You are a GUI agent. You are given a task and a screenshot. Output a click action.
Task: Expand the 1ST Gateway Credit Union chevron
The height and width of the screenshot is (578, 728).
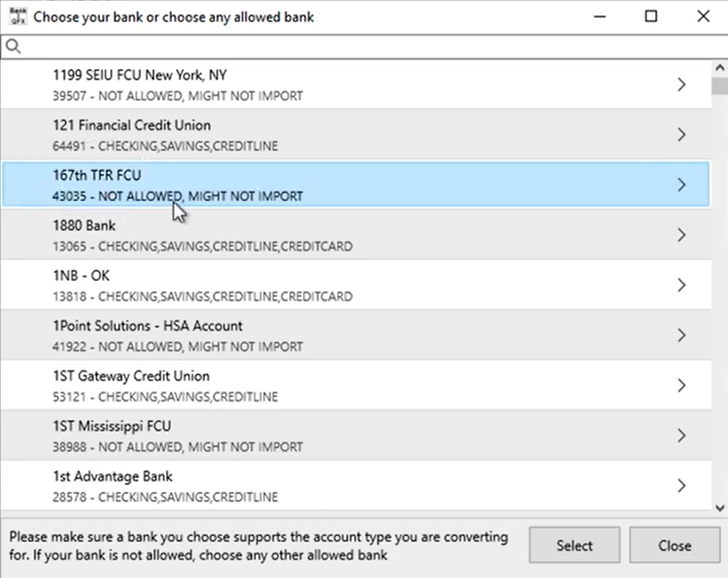pos(681,386)
